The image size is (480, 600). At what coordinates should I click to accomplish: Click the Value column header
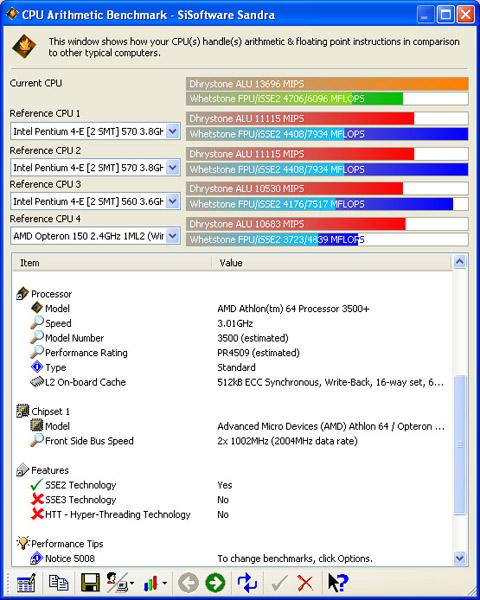[x=331, y=263]
